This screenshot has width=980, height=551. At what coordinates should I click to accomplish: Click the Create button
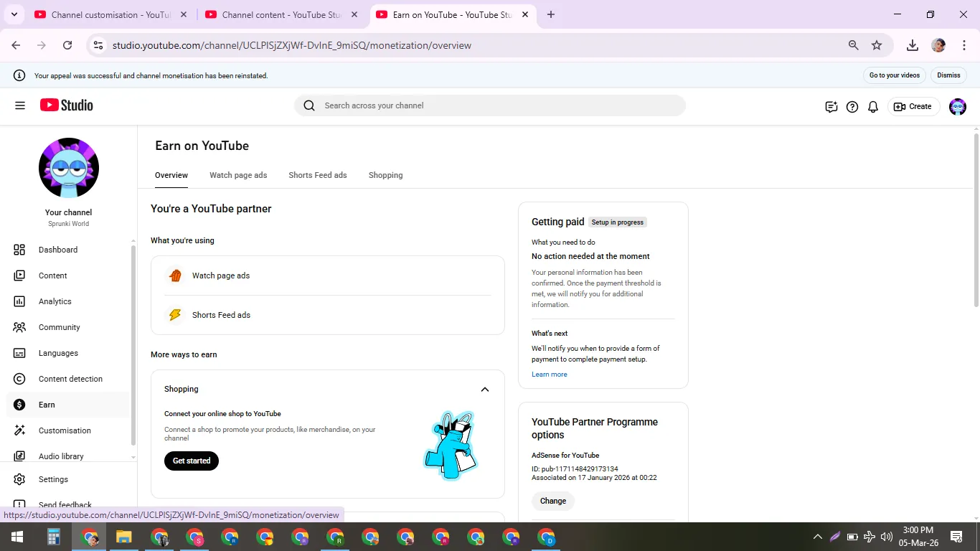pos(913,106)
